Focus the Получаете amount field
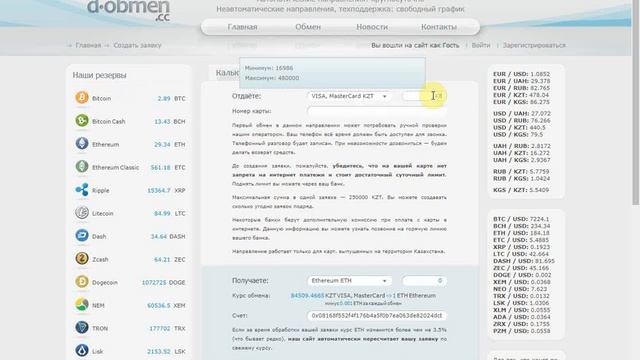Image resolution: width=640 pixels, height=360 pixels. click(x=424, y=281)
